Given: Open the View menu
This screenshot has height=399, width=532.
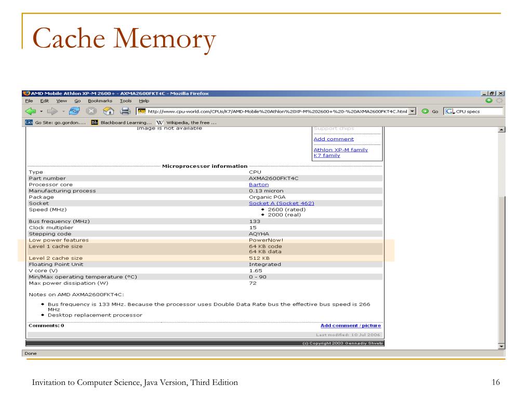Looking at the screenshot, I should (61, 101).
